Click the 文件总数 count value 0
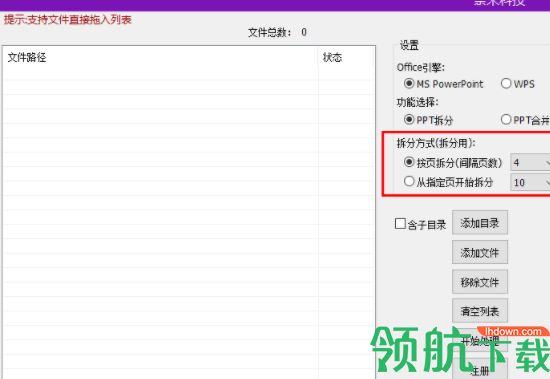 pyautogui.click(x=304, y=32)
